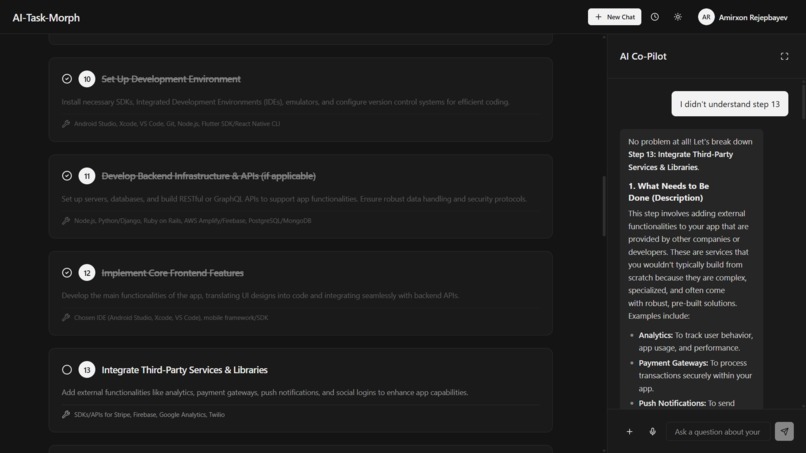Select Develop Backend Infrastructure & APIs title

tap(208, 176)
